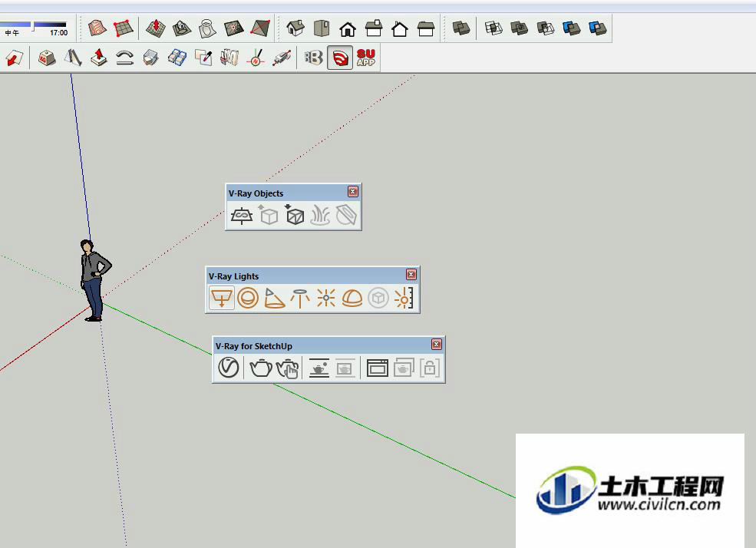The image size is (756, 548).
Task: Switch to the Front view
Action: (348, 29)
